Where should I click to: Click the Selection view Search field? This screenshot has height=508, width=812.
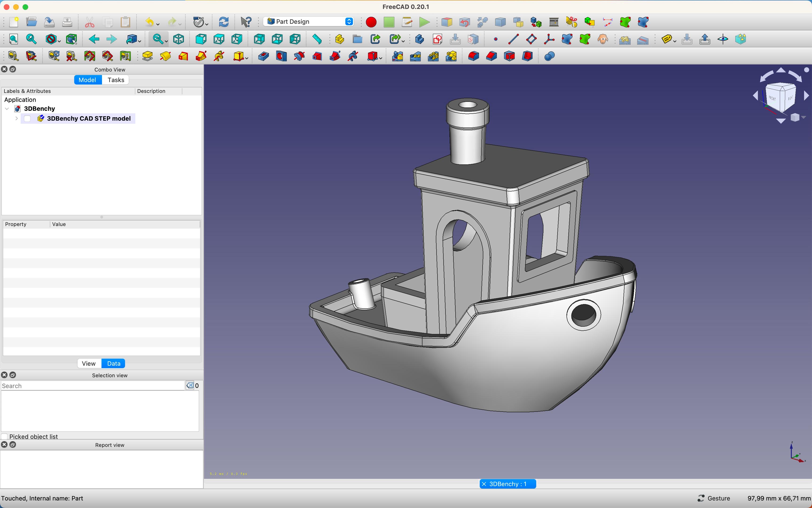click(x=93, y=386)
